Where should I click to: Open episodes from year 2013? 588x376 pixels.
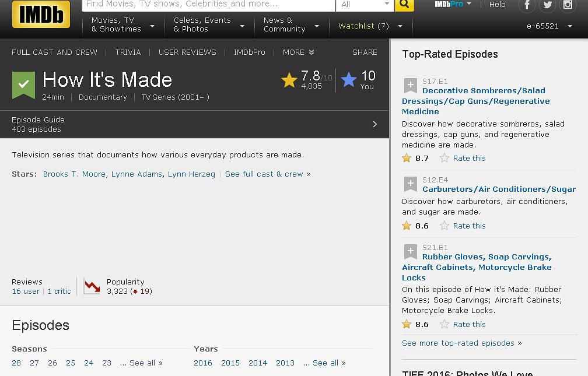click(x=285, y=363)
